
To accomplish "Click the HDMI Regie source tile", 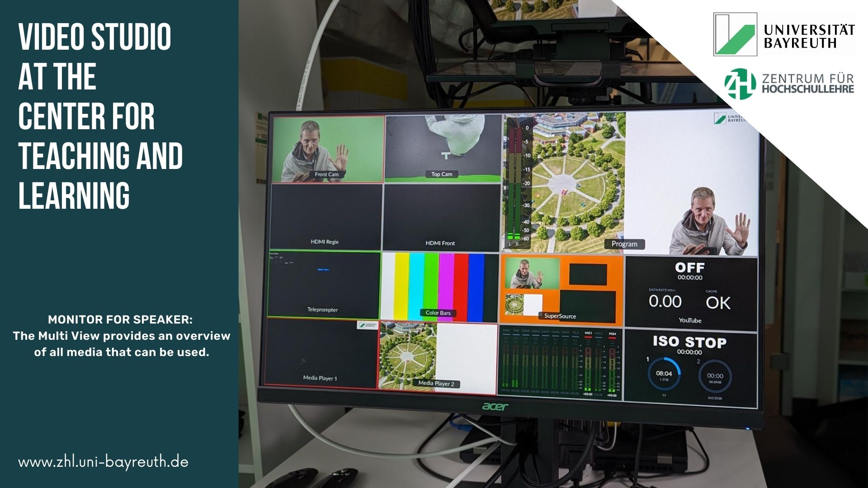I will click(325, 217).
